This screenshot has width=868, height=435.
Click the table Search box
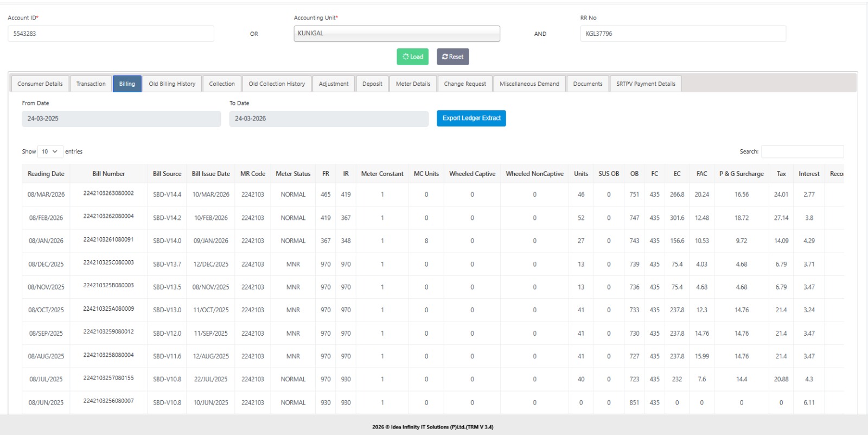coord(802,152)
